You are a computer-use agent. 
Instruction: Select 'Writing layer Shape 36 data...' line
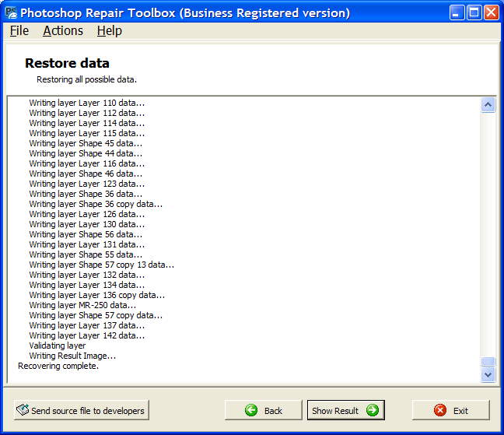86,195
